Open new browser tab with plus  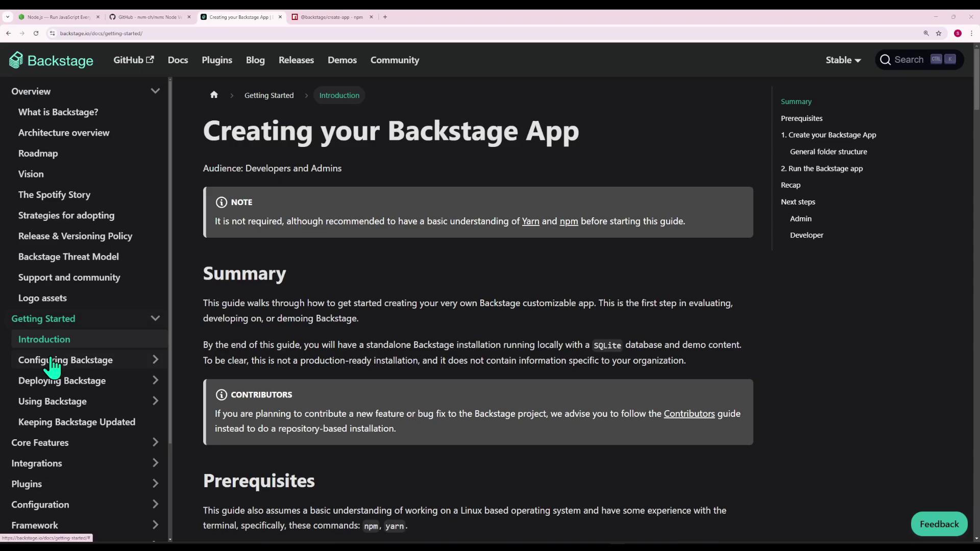coord(385,17)
